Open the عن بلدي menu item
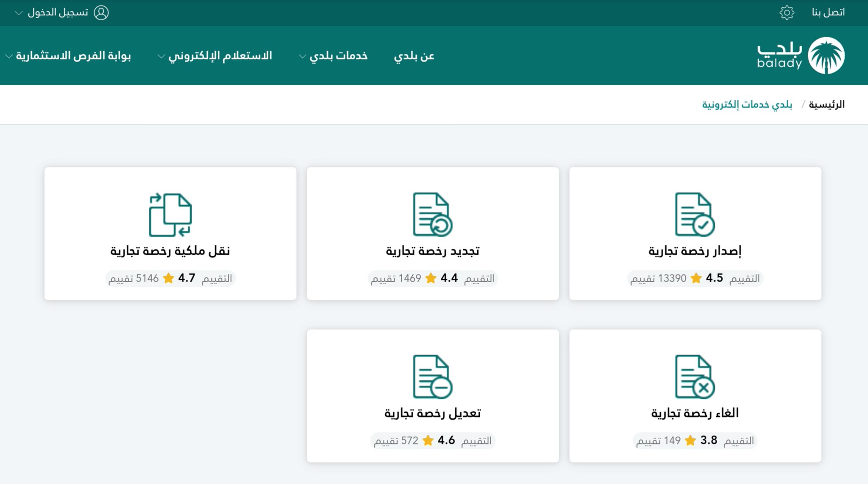The image size is (868, 484). [x=414, y=56]
